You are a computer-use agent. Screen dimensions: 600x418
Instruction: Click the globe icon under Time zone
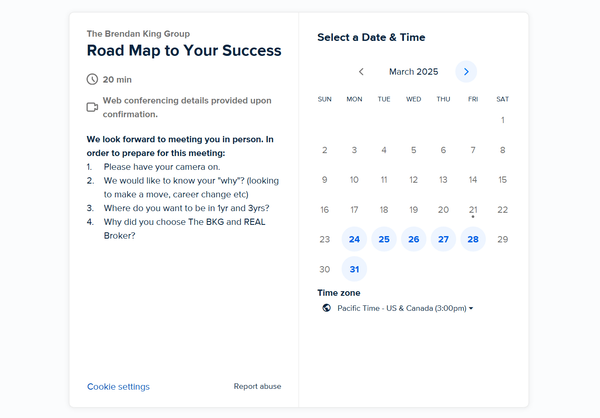click(326, 308)
